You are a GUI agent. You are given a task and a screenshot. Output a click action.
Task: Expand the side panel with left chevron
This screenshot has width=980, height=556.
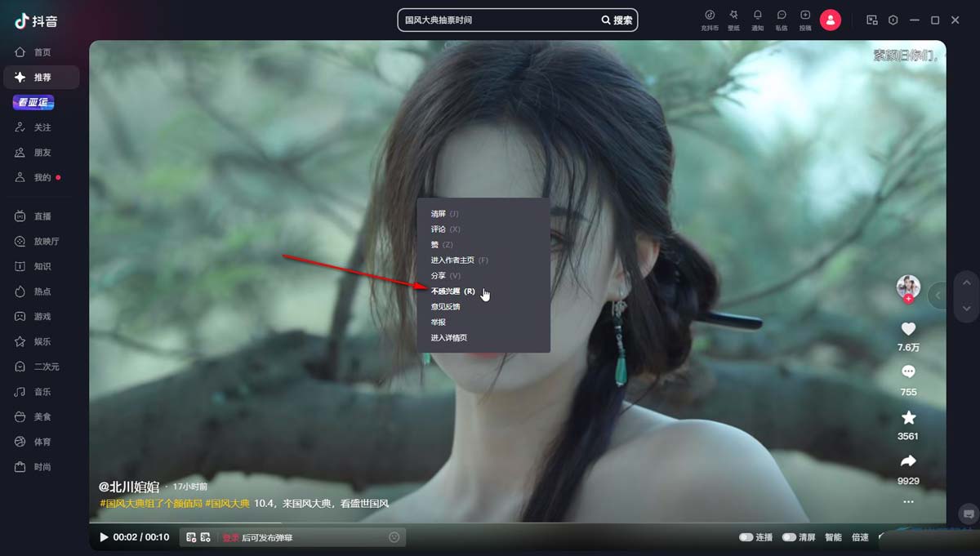[x=938, y=296]
